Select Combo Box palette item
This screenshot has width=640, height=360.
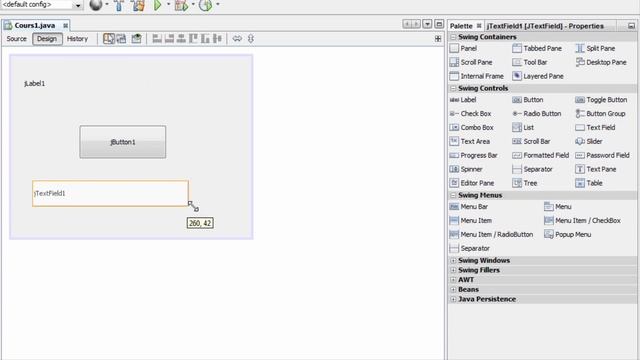(471, 127)
